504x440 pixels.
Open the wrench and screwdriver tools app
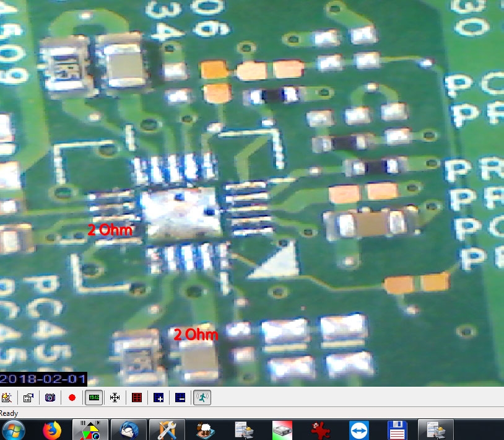pos(167,430)
